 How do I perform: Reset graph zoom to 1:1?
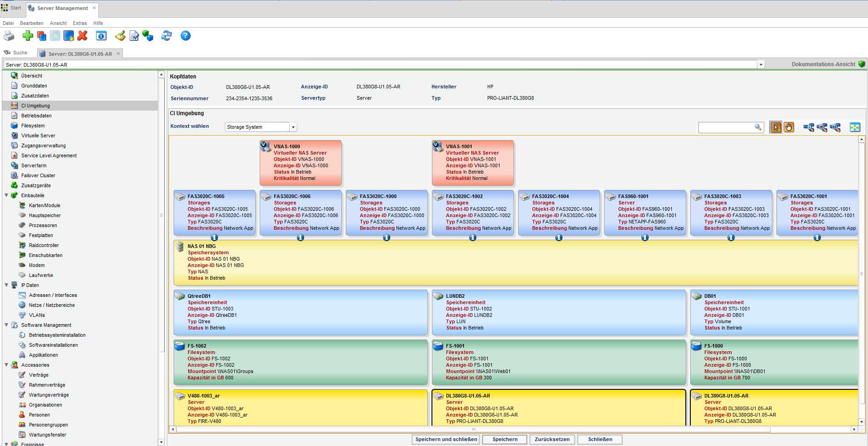[x=835, y=127]
